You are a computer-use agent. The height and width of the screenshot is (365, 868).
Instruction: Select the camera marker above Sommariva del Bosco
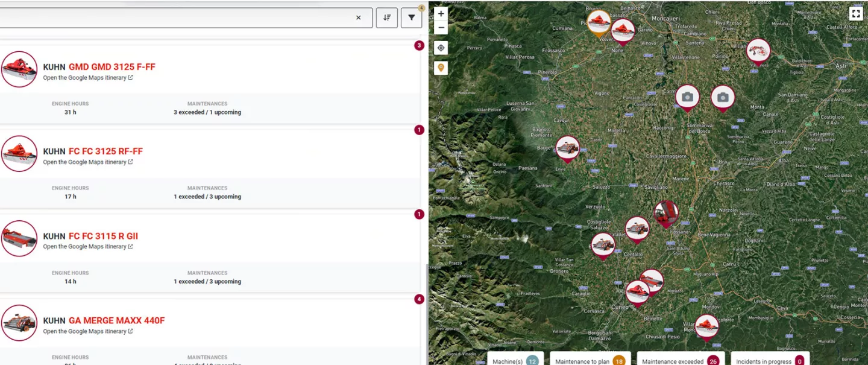[x=687, y=98]
